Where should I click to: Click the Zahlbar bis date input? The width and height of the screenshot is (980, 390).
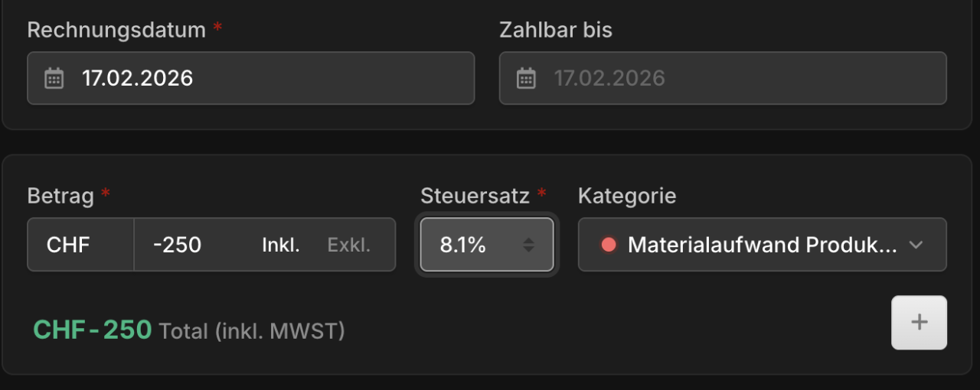[x=723, y=78]
